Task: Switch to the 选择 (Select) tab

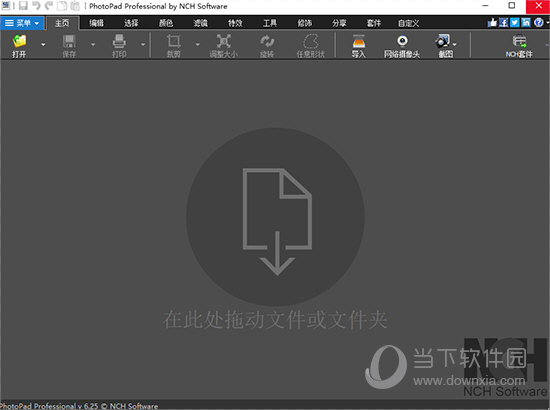Action: [x=131, y=23]
